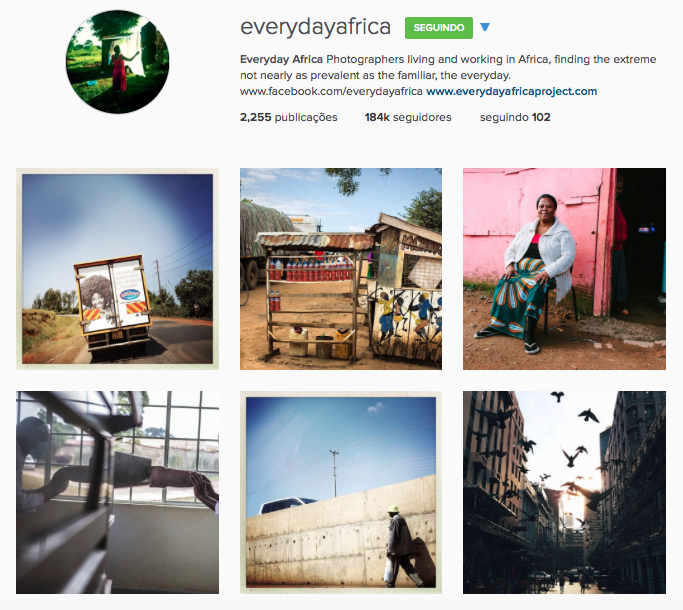Click the www.facebook.com/everydayafrica text
This screenshot has height=610, width=683.
click(x=331, y=92)
